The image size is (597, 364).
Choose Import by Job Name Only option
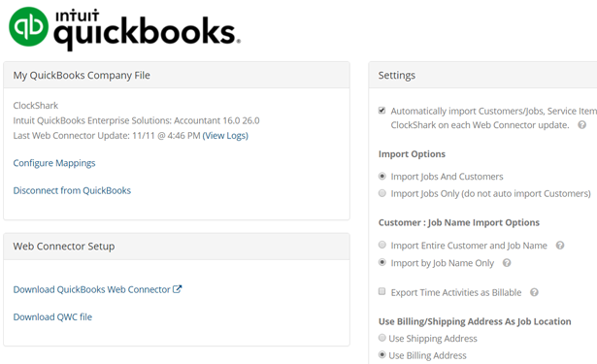382,262
